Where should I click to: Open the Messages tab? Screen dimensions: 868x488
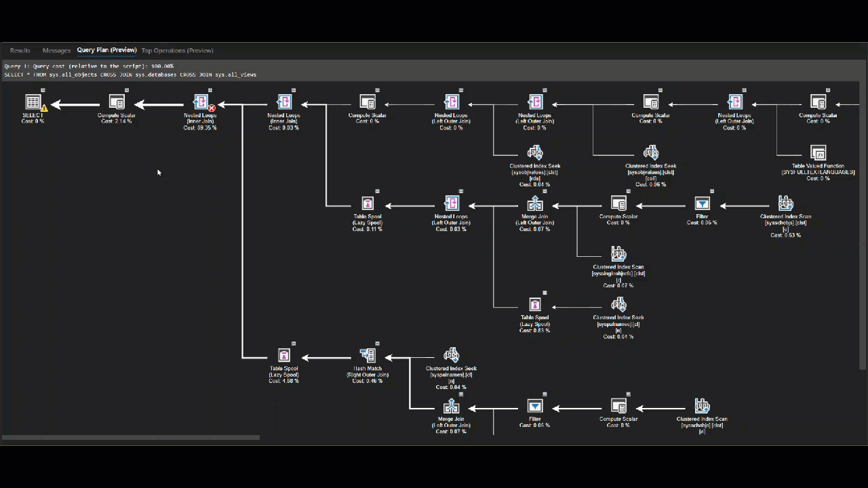56,50
